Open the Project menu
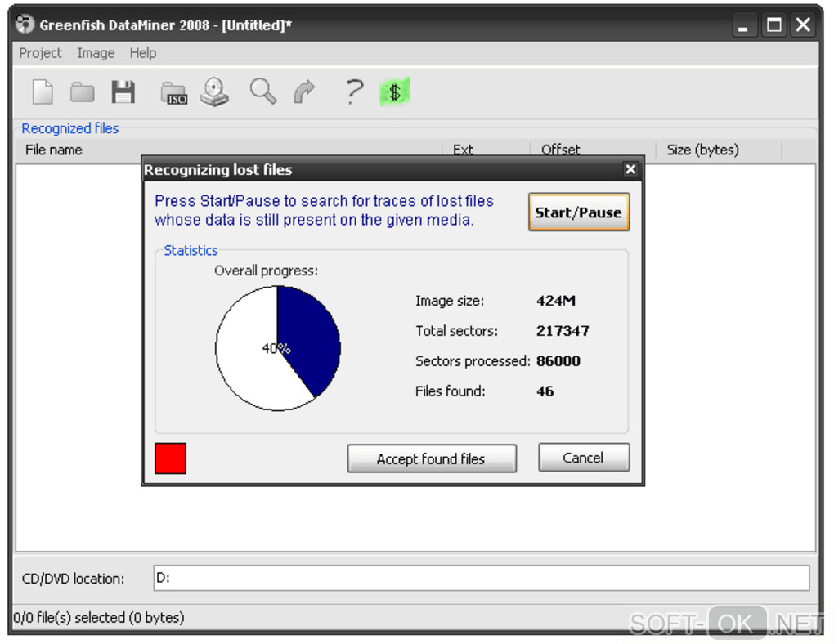 pyautogui.click(x=40, y=53)
